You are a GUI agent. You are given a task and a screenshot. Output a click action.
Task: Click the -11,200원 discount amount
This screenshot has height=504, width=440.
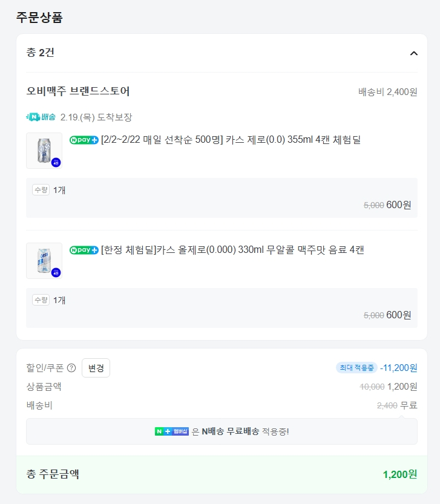pyautogui.click(x=399, y=367)
